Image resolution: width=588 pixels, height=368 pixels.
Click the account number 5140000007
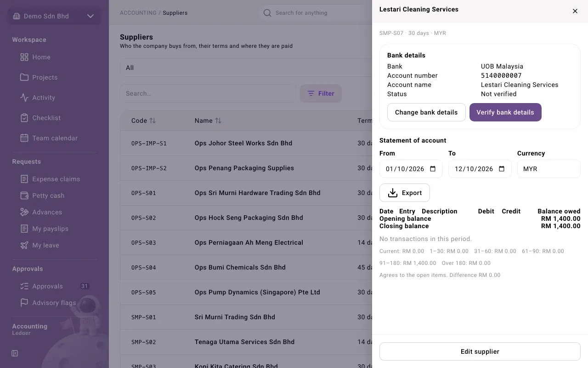click(501, 75)
